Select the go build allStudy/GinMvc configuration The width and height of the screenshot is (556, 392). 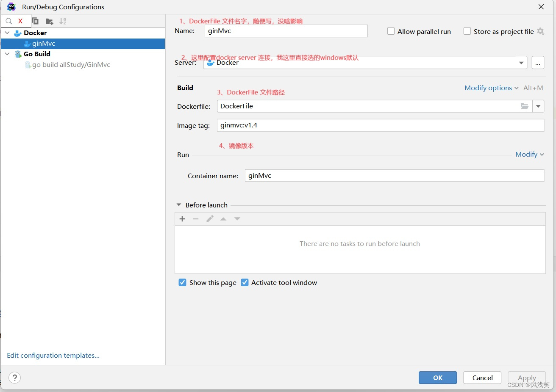(x=71, y=64)
